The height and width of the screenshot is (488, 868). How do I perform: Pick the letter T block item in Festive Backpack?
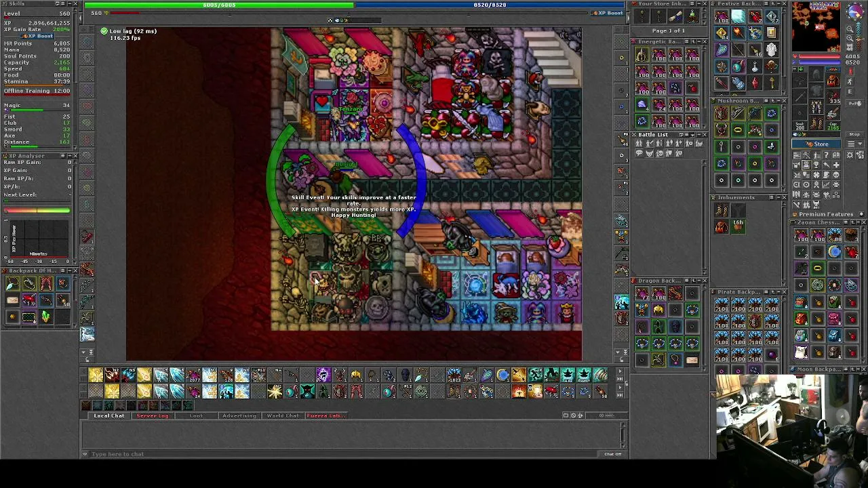click(x=772, y=33)
